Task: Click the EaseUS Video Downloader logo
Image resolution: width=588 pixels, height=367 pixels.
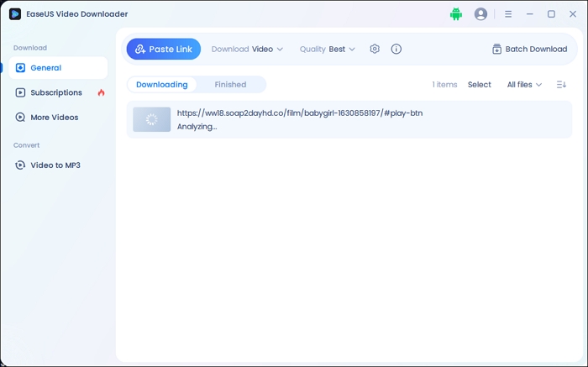Action: 14,14
